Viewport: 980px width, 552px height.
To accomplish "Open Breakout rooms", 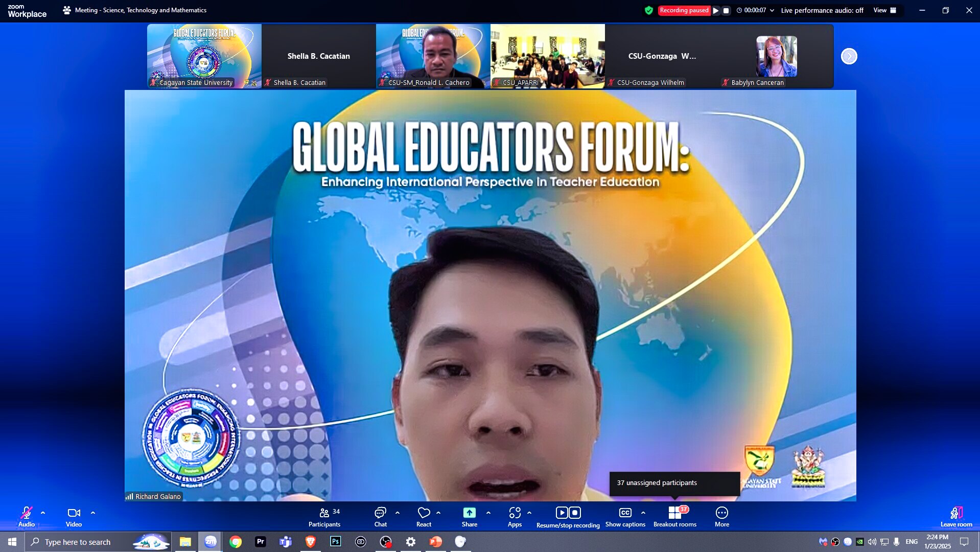I will (x=675, y=516).
